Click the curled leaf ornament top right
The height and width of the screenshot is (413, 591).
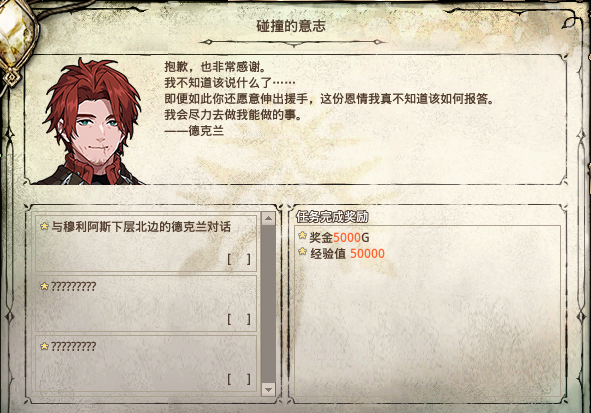570,21
